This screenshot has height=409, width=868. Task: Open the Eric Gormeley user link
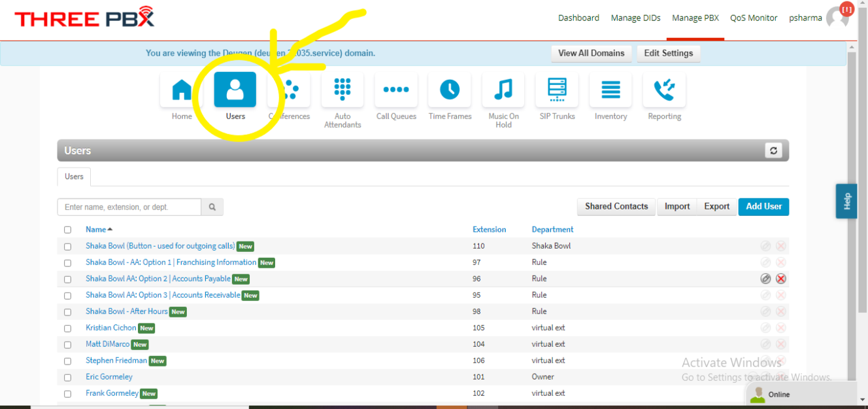(x=109, y=377)
